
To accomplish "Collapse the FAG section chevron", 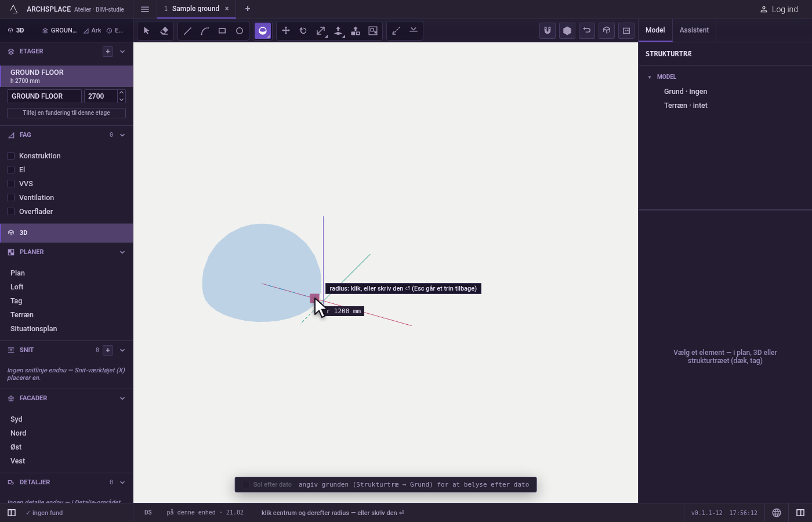I will tap(122, 135).
